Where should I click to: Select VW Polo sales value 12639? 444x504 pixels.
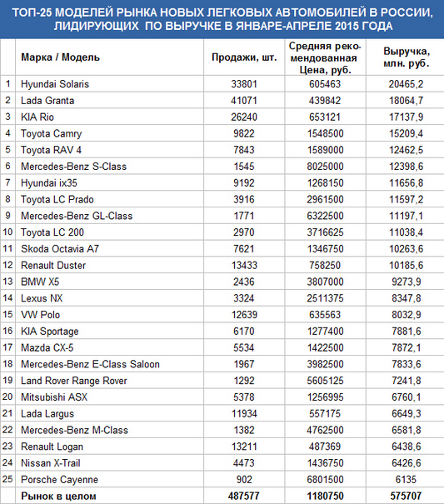pos(244,315)
